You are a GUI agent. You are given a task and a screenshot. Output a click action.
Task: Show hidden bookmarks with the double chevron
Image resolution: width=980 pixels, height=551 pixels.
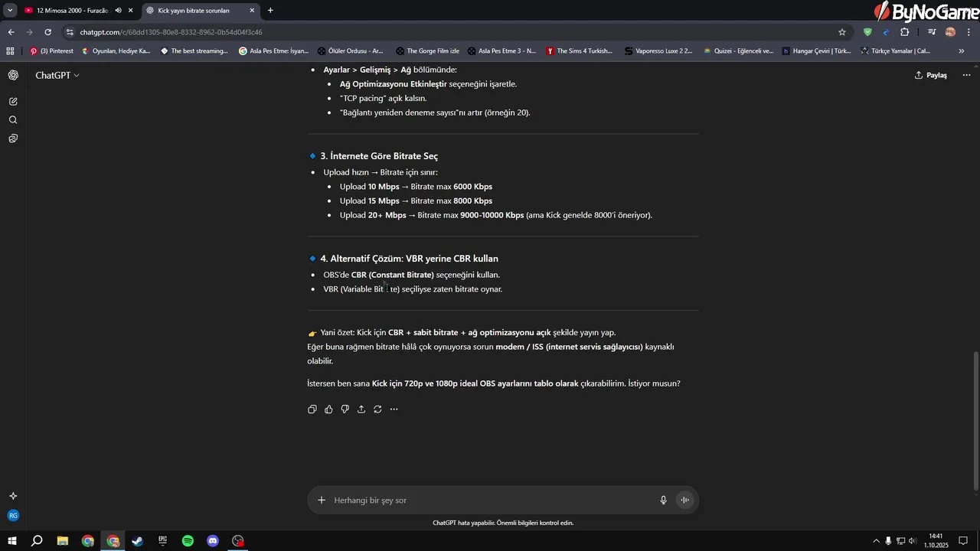point(962,51)
